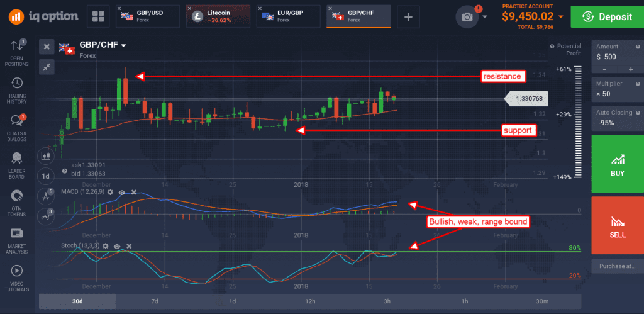Click the Amount help question icon

pyautogui.click(x=638, y=47)
